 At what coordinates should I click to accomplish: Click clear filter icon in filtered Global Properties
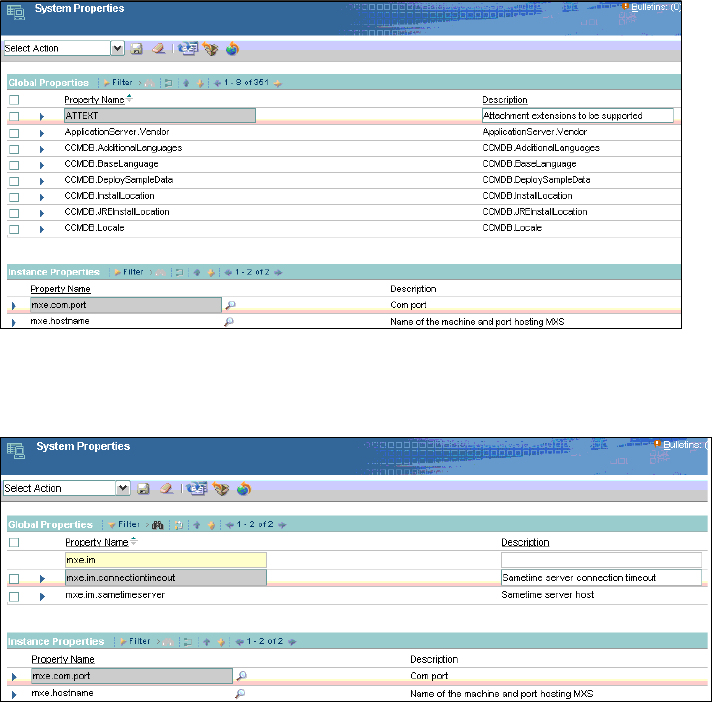coord(179,525)
